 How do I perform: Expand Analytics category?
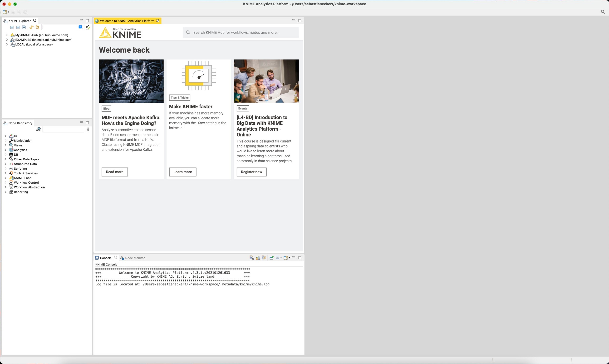pos(5,150)
